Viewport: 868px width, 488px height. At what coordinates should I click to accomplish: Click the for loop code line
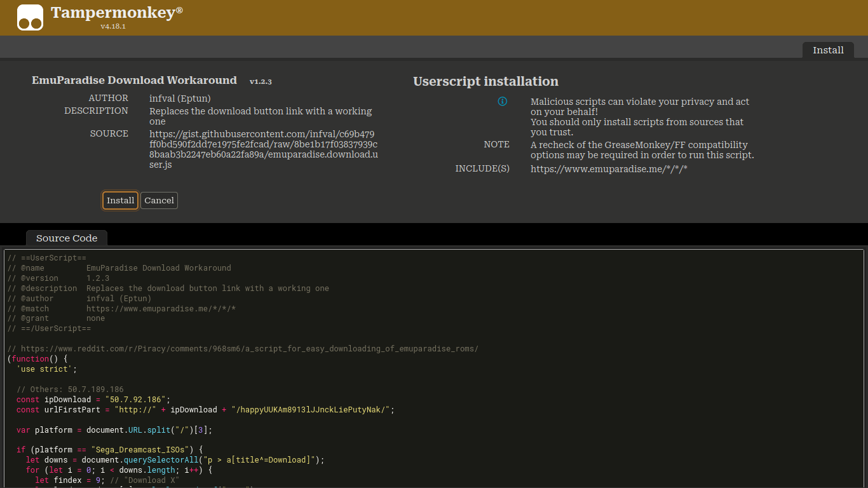pos(119,470)
